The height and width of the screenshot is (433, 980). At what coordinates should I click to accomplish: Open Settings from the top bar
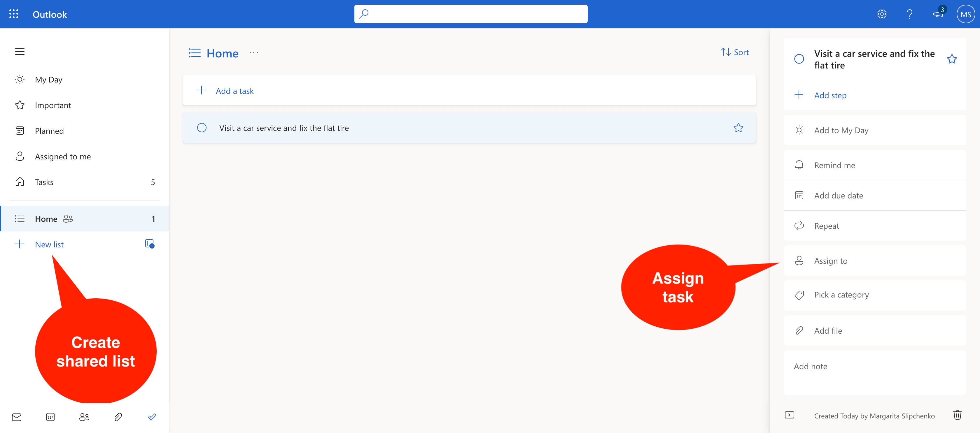pyautogui.click(x=882, y=14)
